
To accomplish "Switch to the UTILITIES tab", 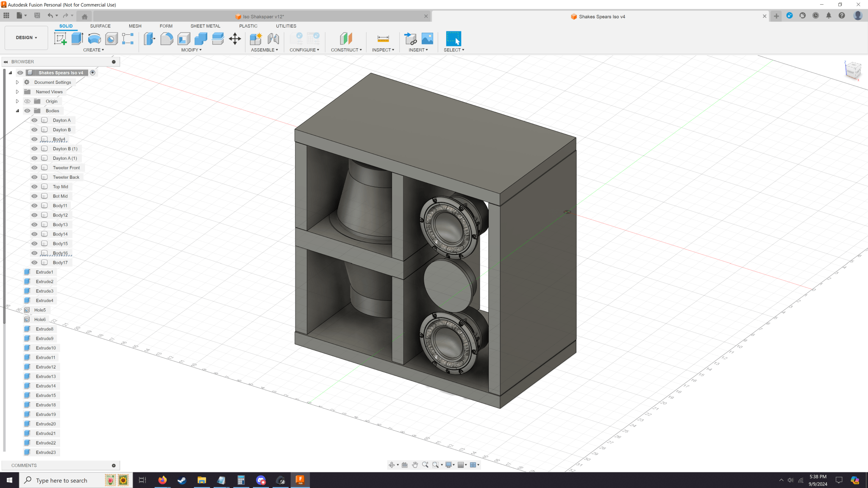I will click(286, 26).
